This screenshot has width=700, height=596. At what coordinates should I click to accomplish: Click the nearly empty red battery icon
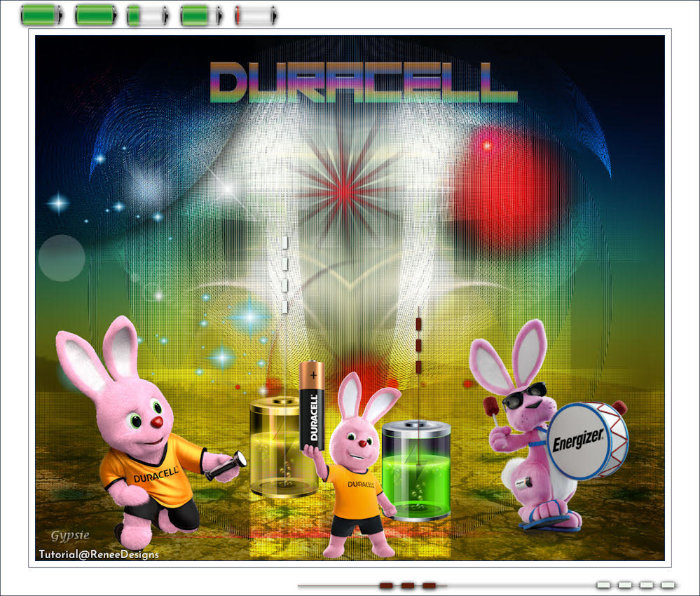coord(255,15)
